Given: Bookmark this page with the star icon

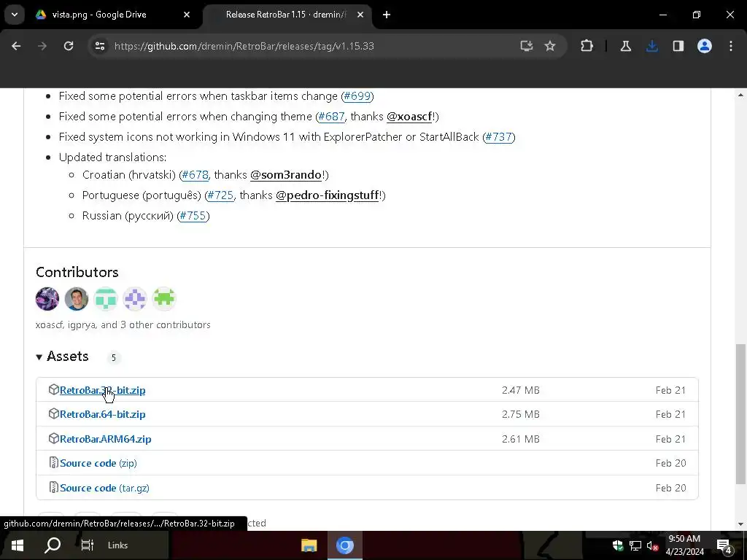Looking at the screenshot, I should pos(550,46).
